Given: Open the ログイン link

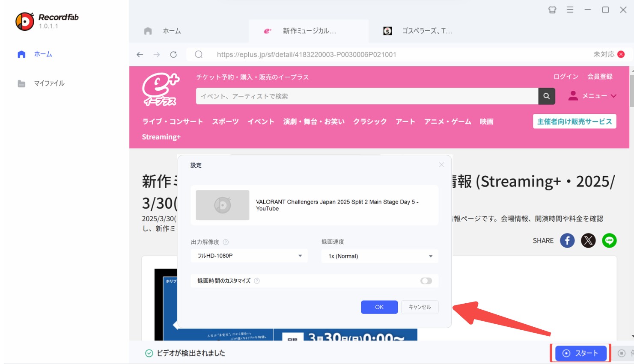Looking at the screenshot, I should click(x=566, y=77).
